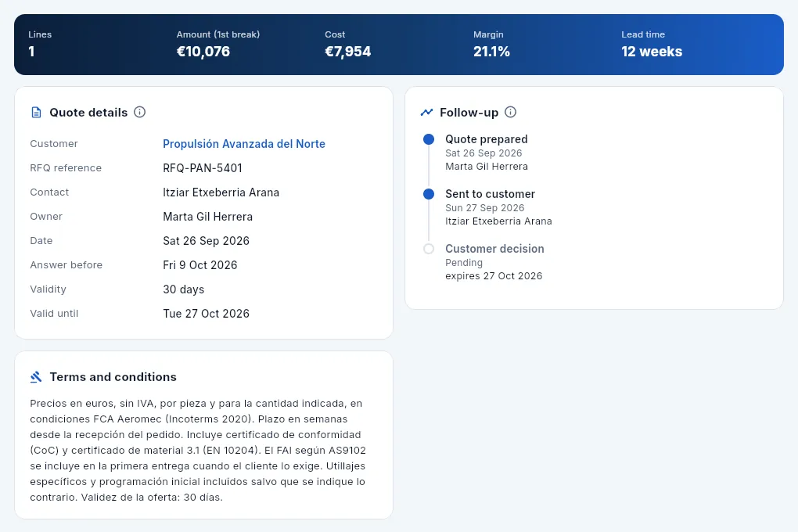Click the Answer before value Fri 9 Oct 2026
This screenshot has width=798, height=532.
tap(200, 265)
